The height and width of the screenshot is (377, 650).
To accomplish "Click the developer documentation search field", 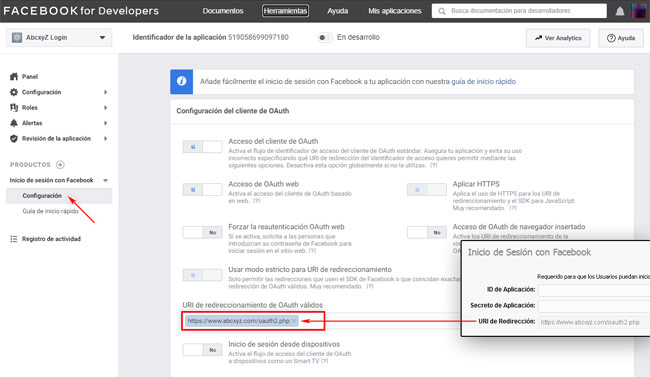I will [x=519, y=11].
